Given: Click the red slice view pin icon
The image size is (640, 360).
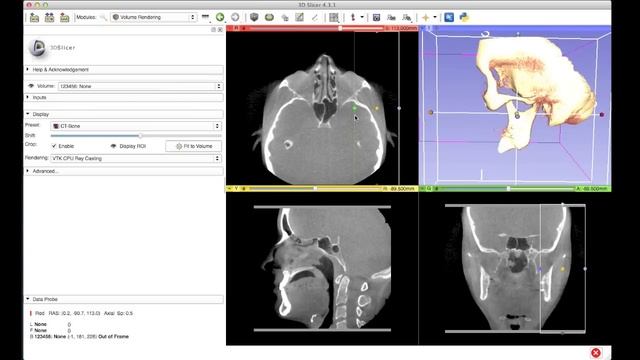Looking at the screenshot, I should (230, 28).
